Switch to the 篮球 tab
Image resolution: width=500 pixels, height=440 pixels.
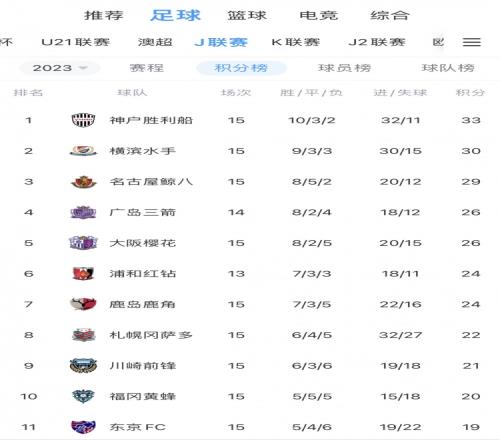247,15
